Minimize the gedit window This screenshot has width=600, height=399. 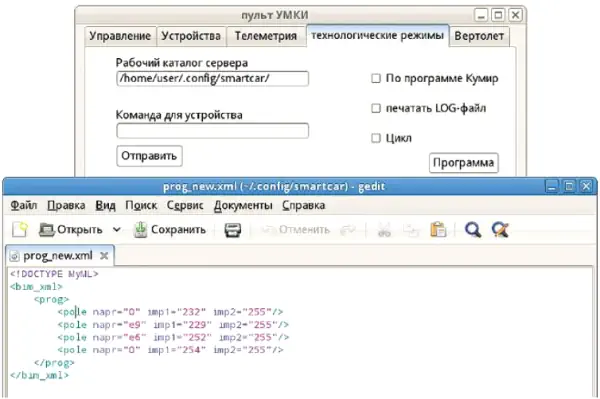[x=551, y=187]
